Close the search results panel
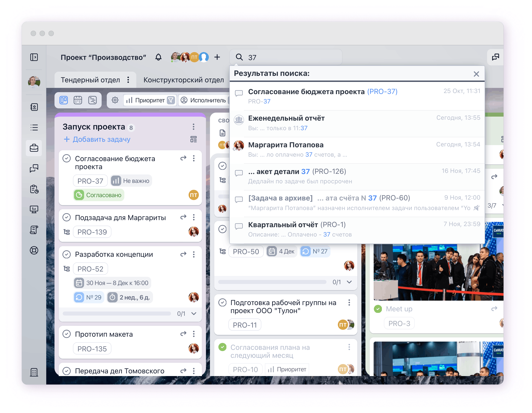The image size is (532, 413). [476, 74]
